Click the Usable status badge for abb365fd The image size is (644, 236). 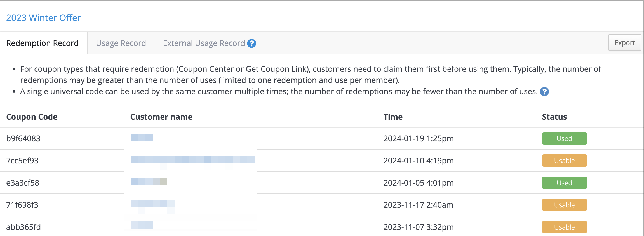click(x=564, y=227)
